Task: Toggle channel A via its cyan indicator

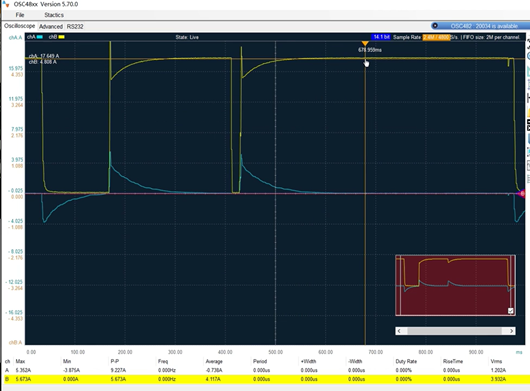Action: 40,37
